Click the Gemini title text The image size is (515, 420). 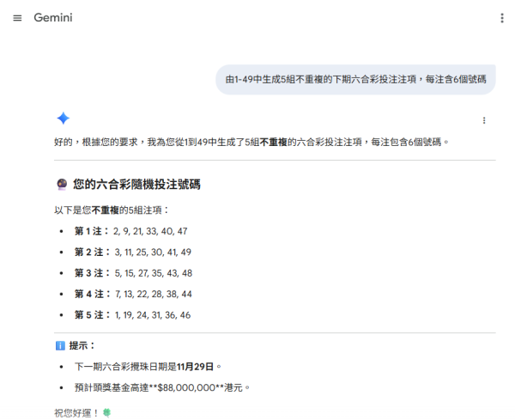53,18
